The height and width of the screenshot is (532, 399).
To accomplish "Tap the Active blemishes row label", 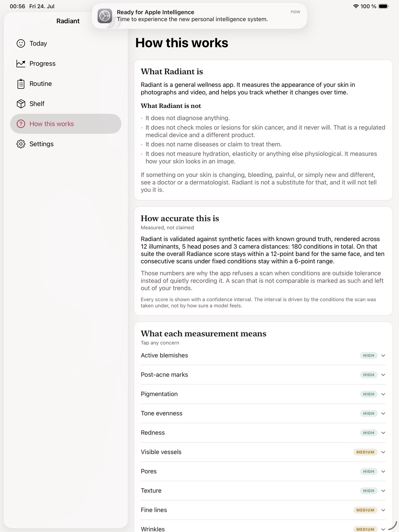I will click(x=164, y=355).
